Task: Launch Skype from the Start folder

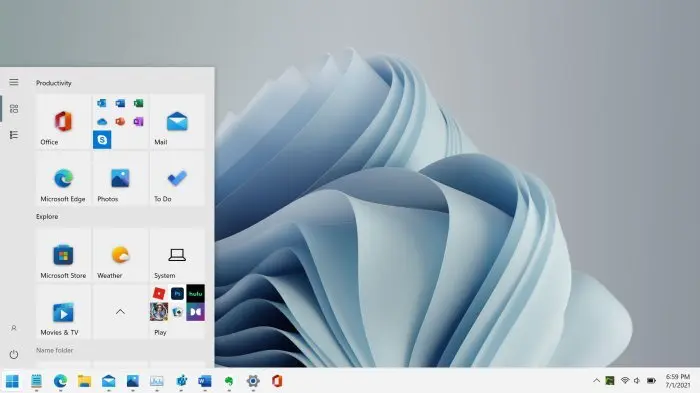Action: coord(102,140)
